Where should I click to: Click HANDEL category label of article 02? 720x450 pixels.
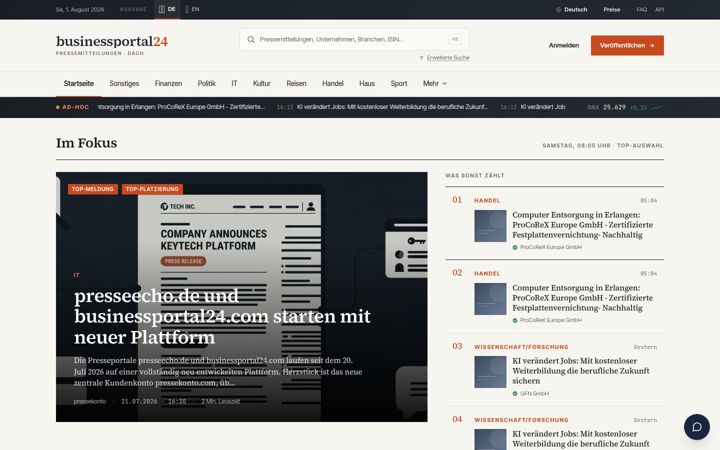pos(487,274)
